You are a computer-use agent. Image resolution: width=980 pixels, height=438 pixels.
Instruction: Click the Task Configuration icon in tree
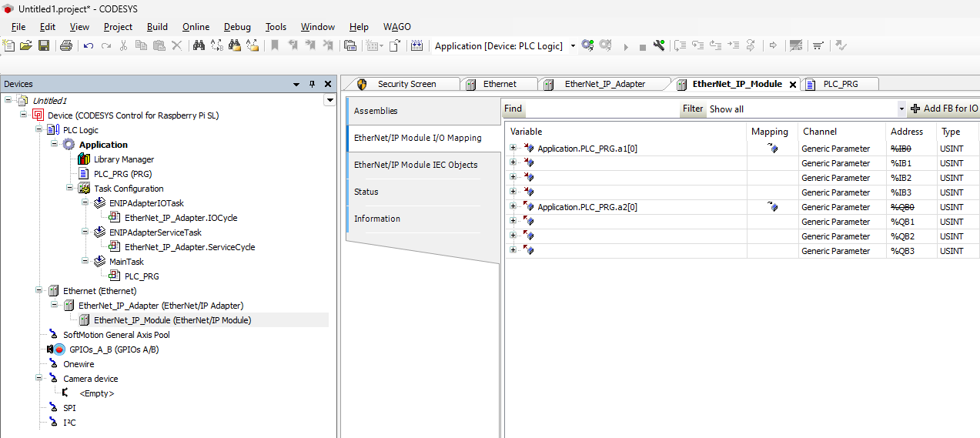click(85, 189)
